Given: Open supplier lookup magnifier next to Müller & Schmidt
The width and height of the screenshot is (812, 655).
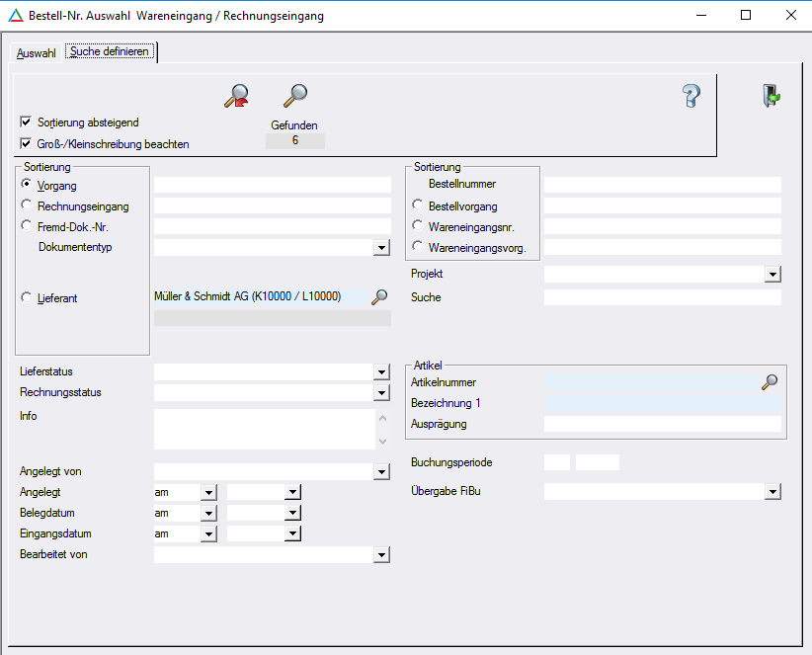Looking at the screenshot, I should (x=379, y=296).
